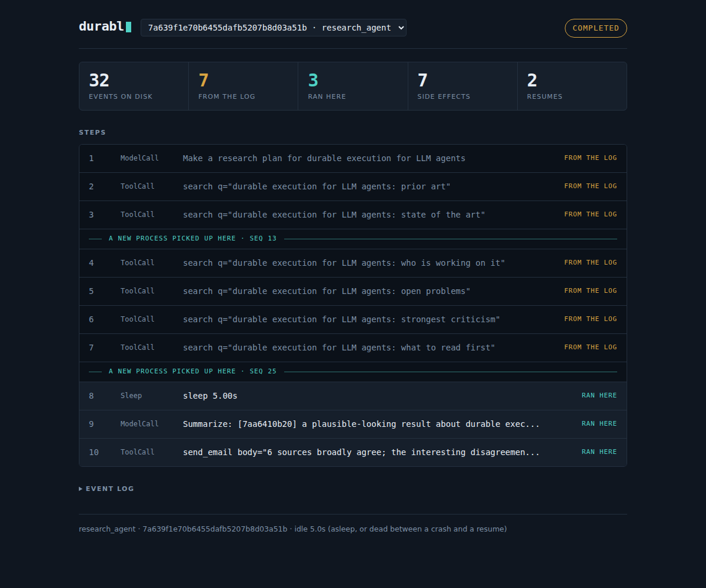Click FROM THE LOG tag on step 7
This screenshot has width=706, height=588.
[591, 347]
